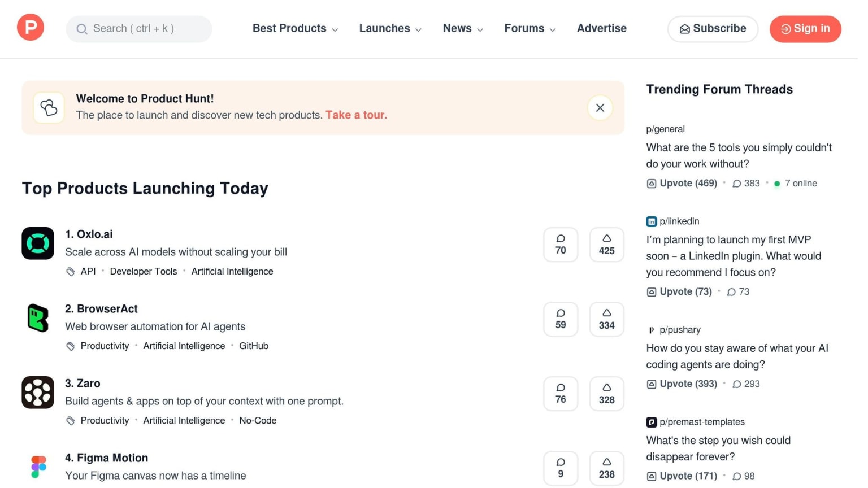868x488 pixels.
Task: Open the 1. Oxlo.ai product title
Action: [x=89, y=234]
